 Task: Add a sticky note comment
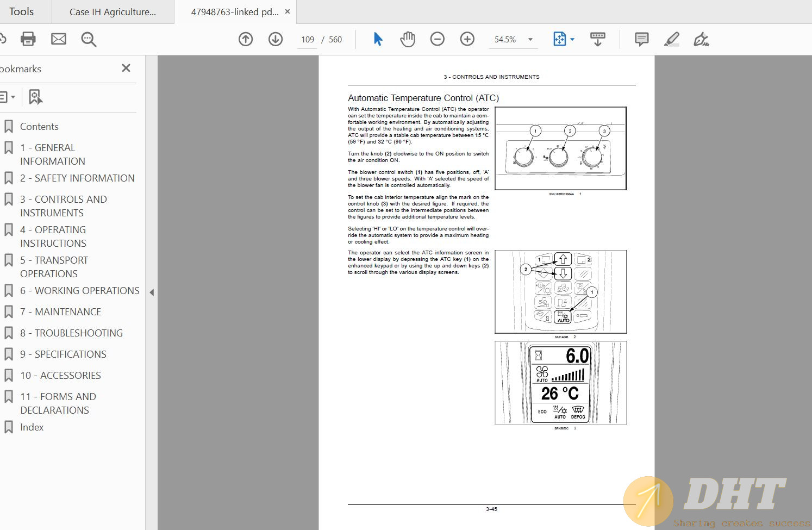(x=641, y=39)
